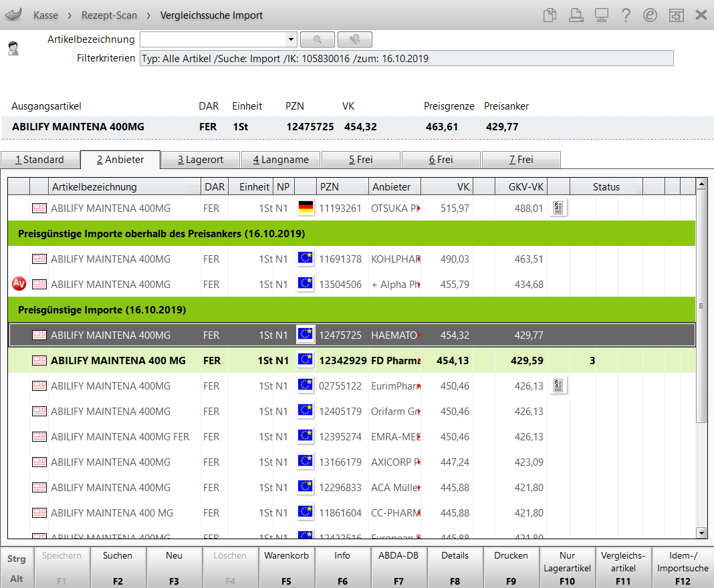Click the Info F6 button
This screenshot has height=588, width=714.
tap(342, 567)
